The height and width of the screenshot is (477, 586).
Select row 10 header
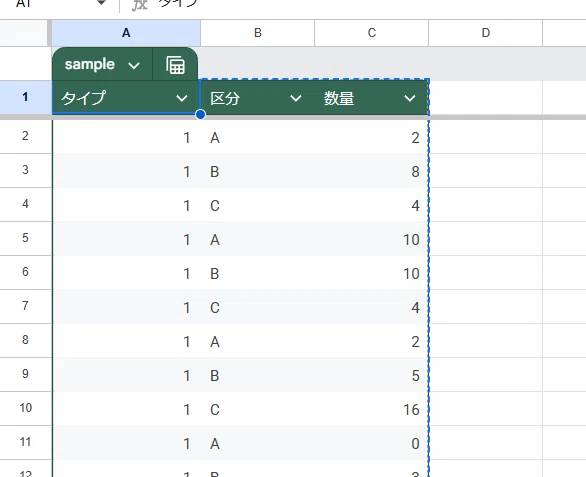coord(25,408)
